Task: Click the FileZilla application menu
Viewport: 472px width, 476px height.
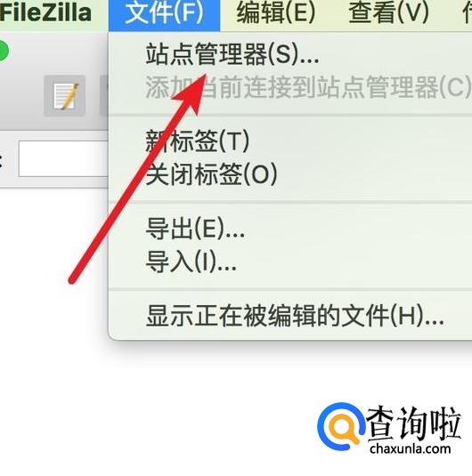Action: (x=45, y=13)
